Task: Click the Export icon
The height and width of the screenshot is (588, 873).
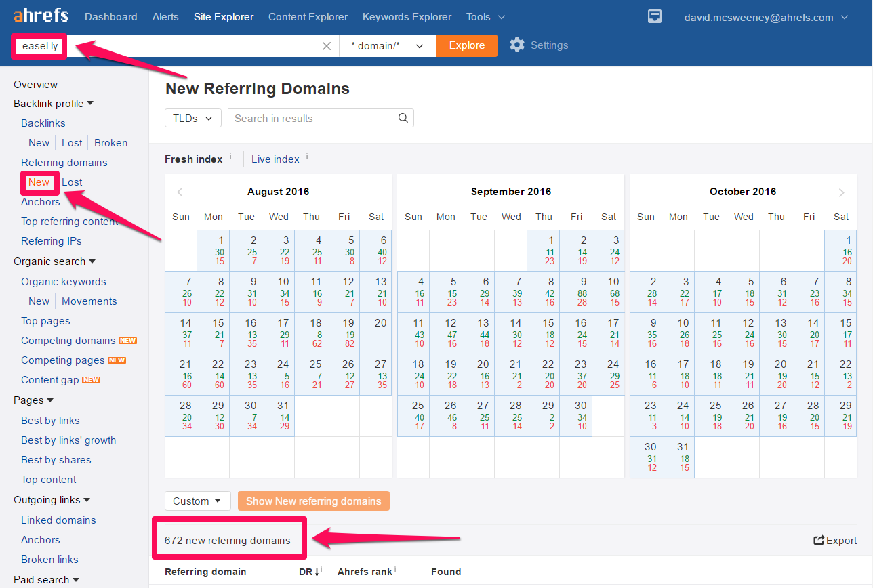Action: 819,541
